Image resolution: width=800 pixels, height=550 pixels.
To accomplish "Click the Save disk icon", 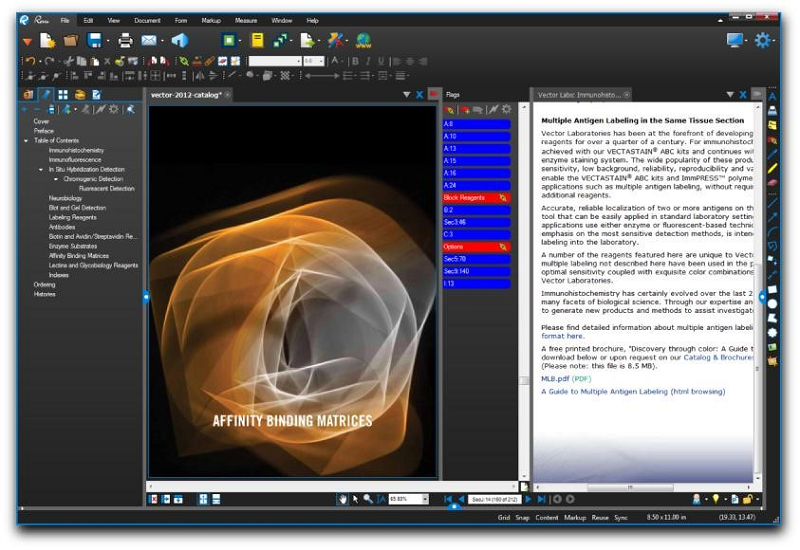I will (x=95, y=41).
